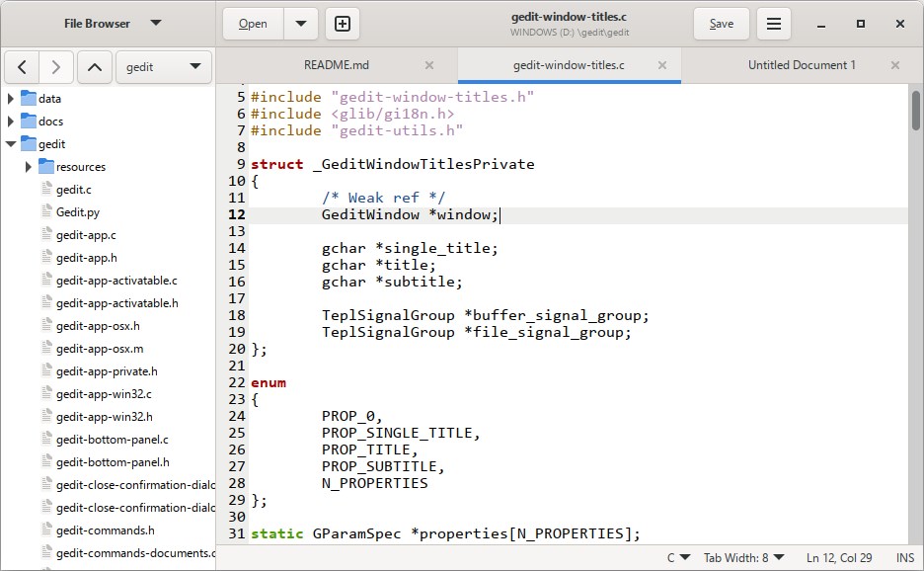Change syntax highlighting via the C dropdown

pos(678,556)
